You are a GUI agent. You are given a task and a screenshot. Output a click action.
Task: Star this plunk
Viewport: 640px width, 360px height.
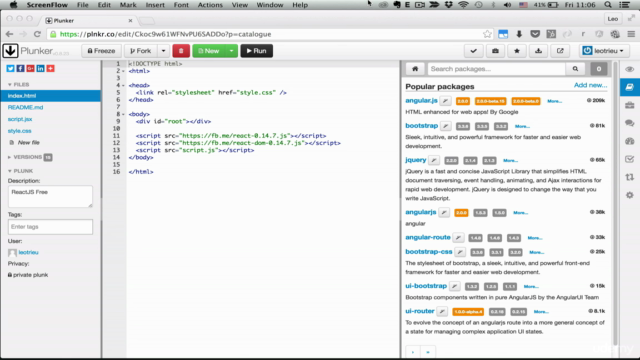point(517,51)
